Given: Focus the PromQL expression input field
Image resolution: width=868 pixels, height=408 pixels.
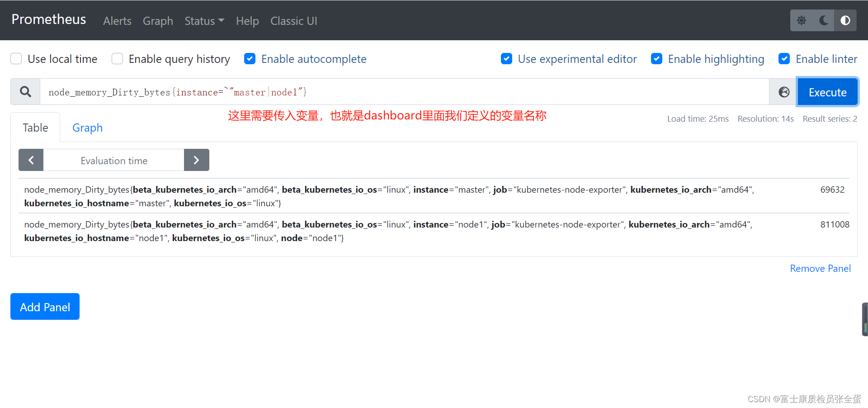Looking at the screenshot, I should 405,92.
